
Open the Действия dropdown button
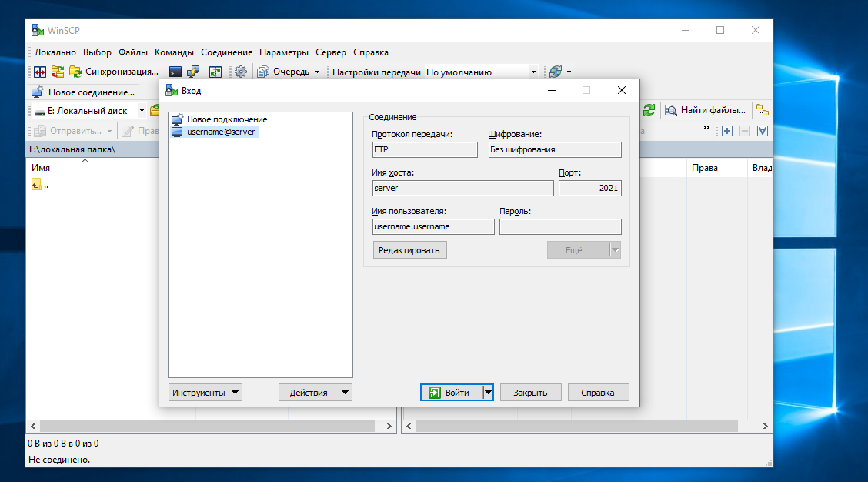315,393
